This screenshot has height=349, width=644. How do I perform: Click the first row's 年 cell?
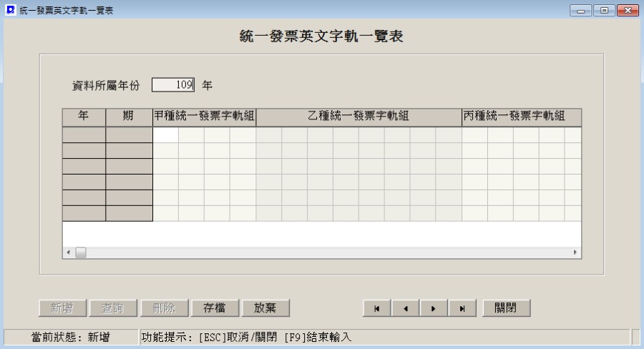click(x=84, y=134)
